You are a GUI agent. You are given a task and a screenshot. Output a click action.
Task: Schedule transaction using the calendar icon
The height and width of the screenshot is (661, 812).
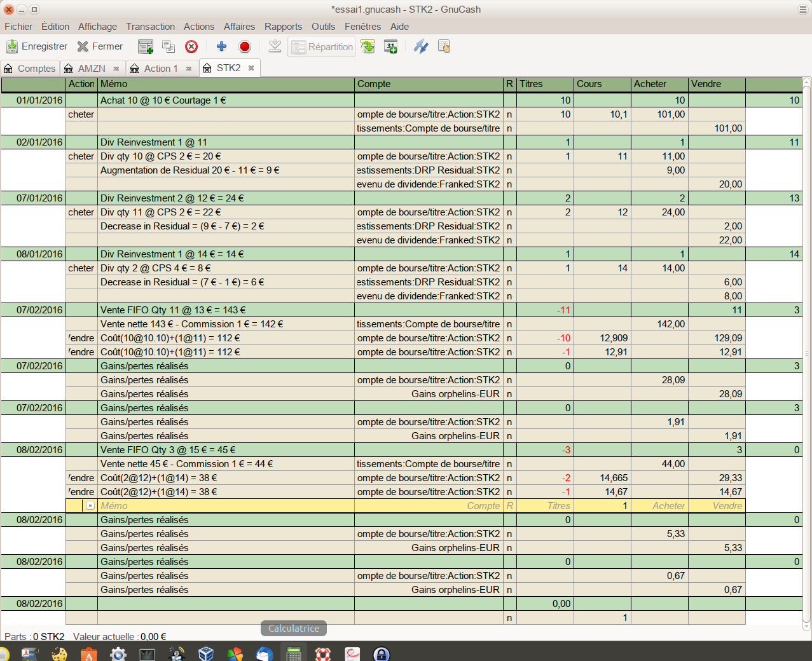[390, 46]
